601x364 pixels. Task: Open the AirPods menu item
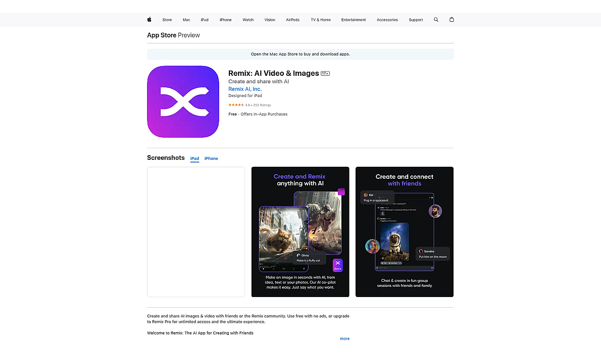293,20
